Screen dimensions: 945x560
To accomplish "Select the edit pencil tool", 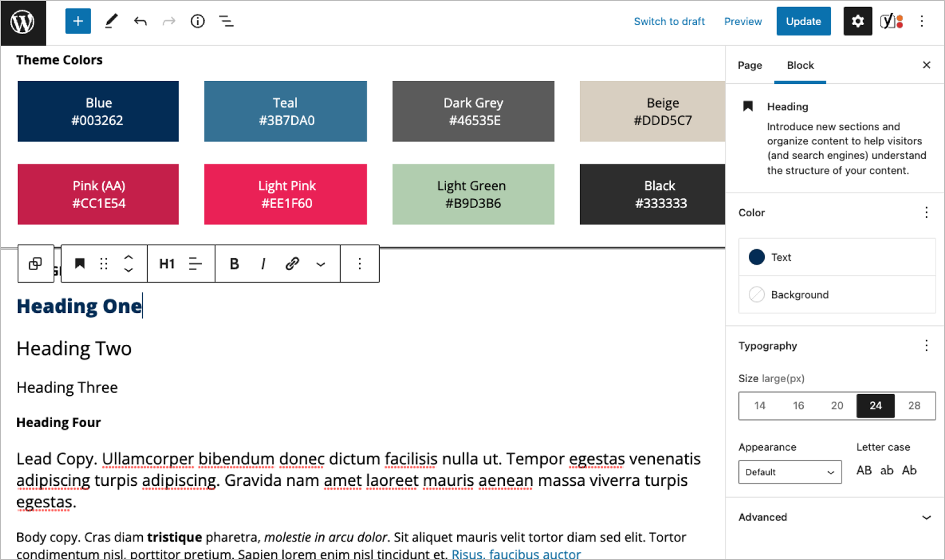I will (x=111, y=21).
